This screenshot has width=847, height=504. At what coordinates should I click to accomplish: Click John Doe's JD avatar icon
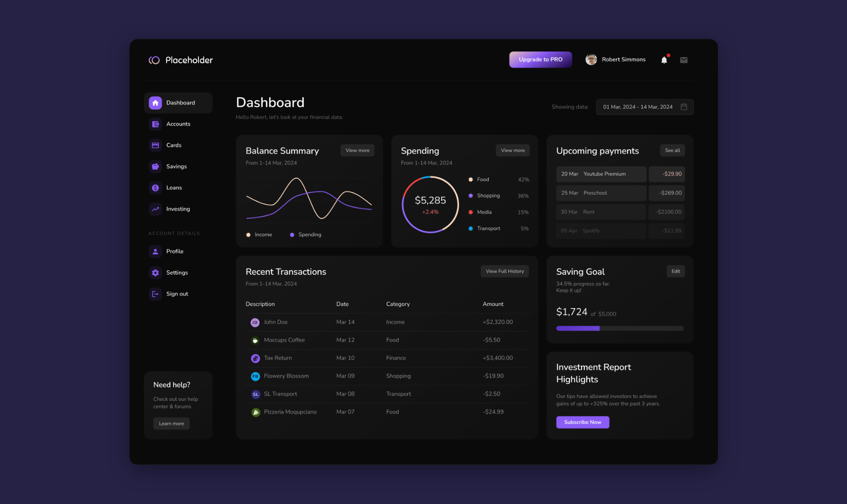(x=255, y=322)
